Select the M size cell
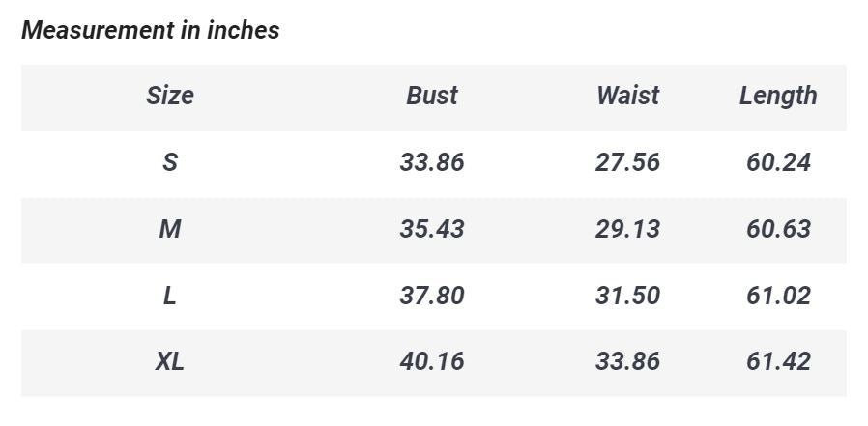This screenshot has height=426, width=868. pyautogui.click(x=170, y=229)
